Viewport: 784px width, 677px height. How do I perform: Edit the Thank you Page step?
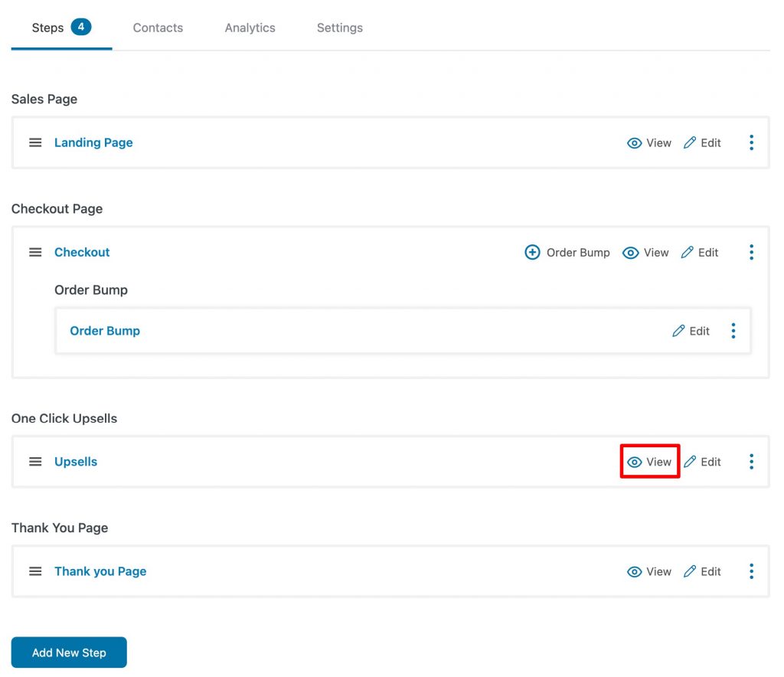click(702, 571)
